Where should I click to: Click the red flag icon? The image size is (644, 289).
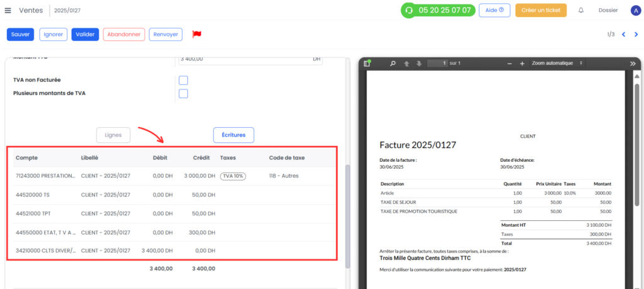coord(197,35)
